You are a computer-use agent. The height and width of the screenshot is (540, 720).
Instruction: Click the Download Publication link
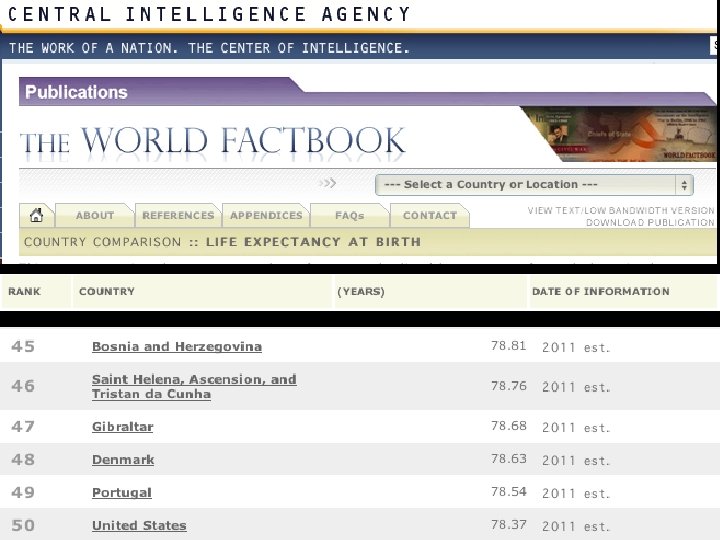(x=650, y=223)
